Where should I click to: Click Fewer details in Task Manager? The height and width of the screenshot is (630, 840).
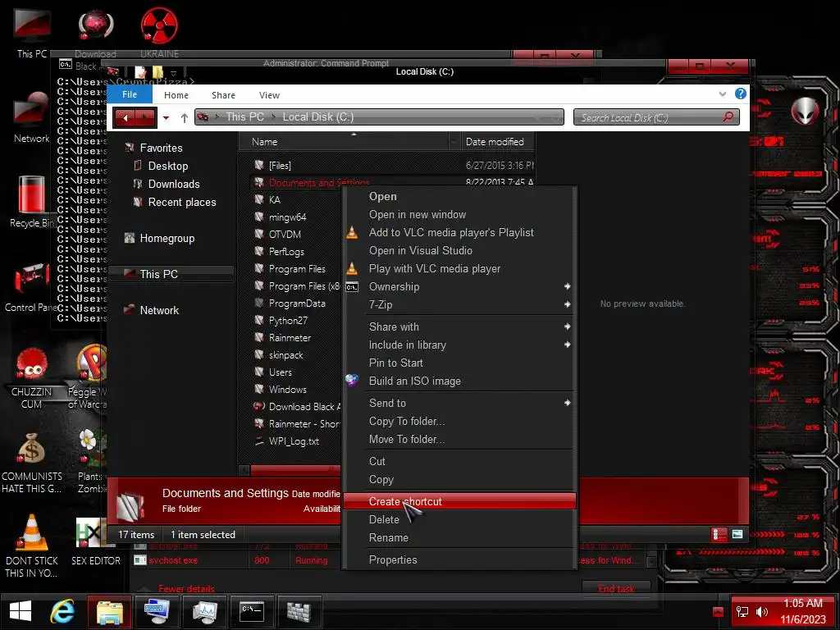point(186,588)
